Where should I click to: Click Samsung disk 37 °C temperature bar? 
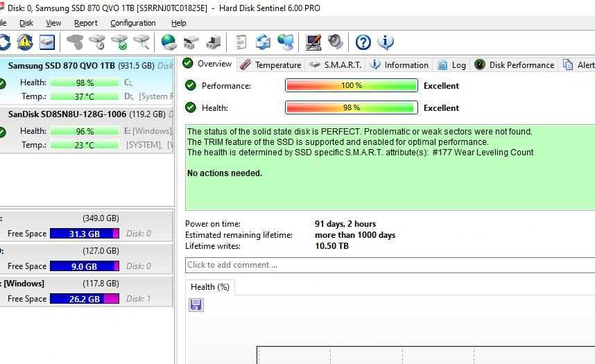pyautogui.click(x=84, y=96)
